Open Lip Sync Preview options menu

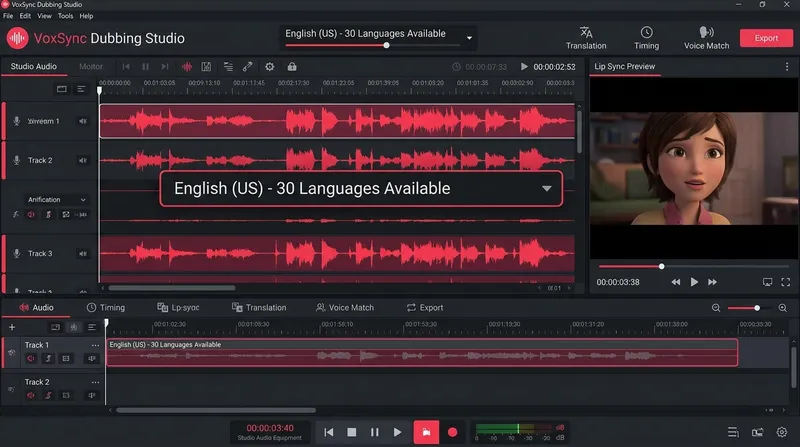(x=787, y=66)
